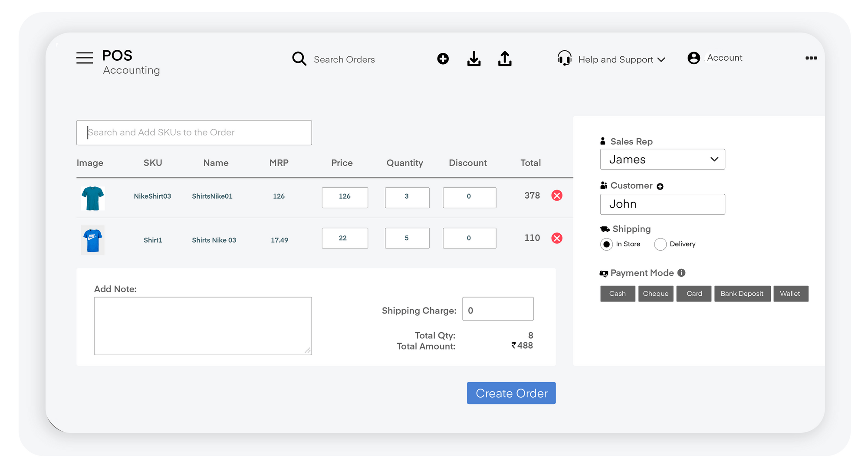Viewport: 868px width, 471px height.
Task: Click the Search and Add SKUs field
Action: pos(194,132)
